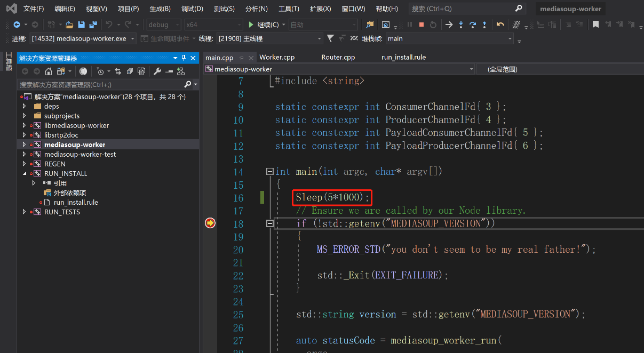Click the Home icon in Solution Explorer

click(49, 71)
